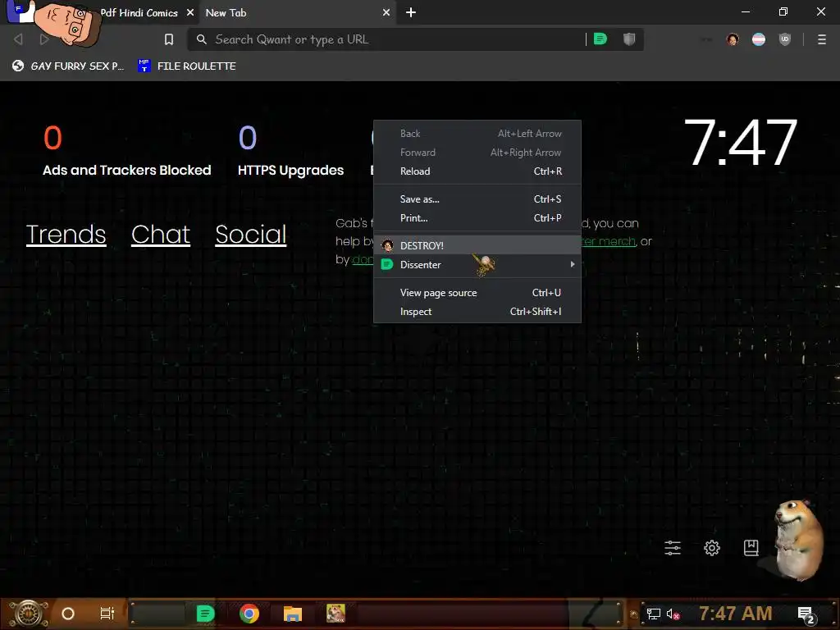This screenshot has width=840, height=630.
Task: Open the Social link
Action: pos(251,234)
